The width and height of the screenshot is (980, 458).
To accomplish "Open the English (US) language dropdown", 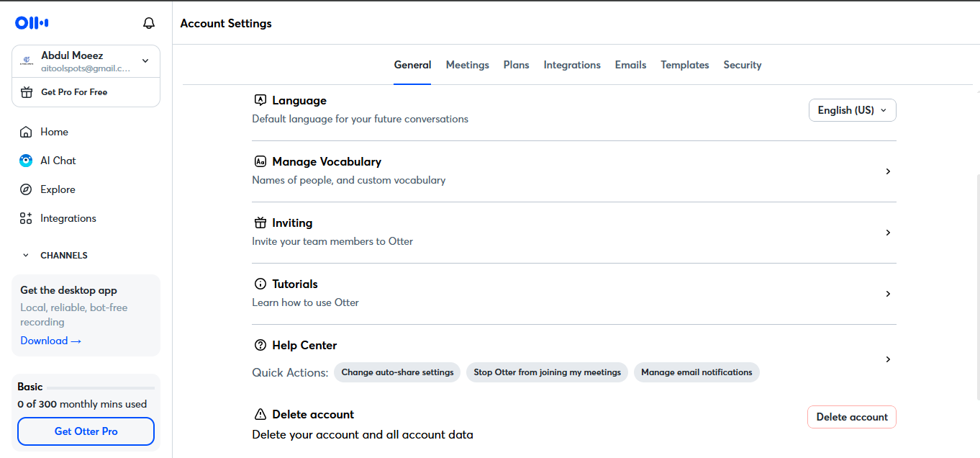I will (x=853, y=110).
